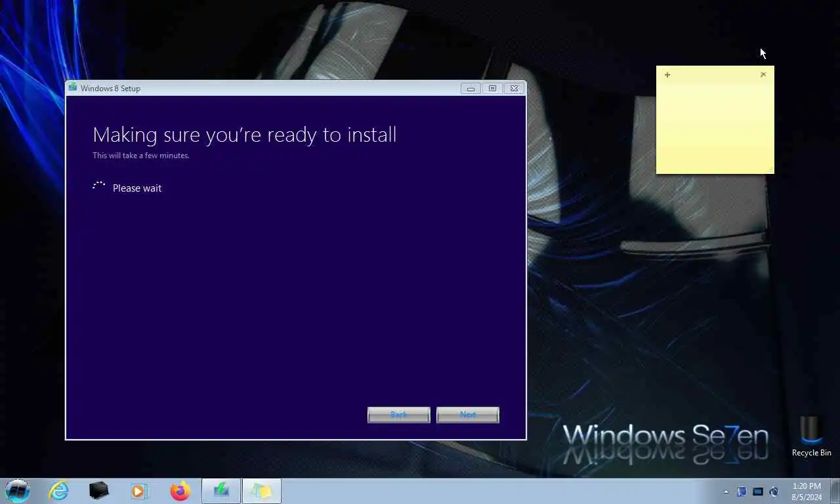Screen dimensions: 840x504
Task: Open Windows Media Player from taskbar
Action: (139, 491)
